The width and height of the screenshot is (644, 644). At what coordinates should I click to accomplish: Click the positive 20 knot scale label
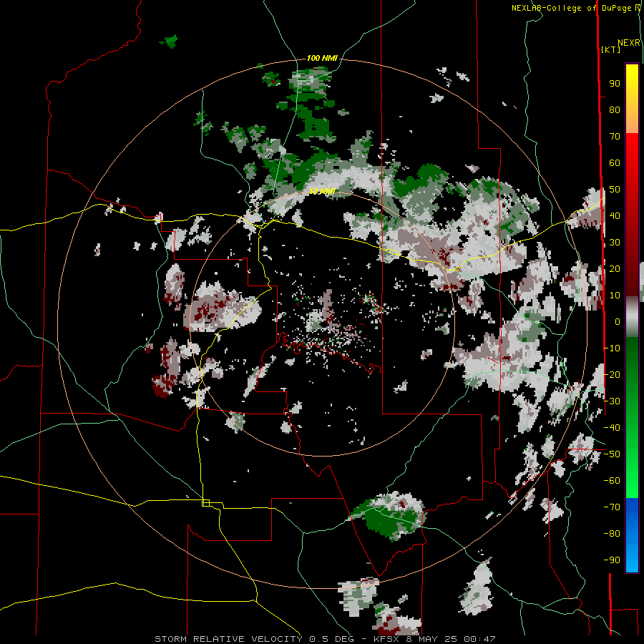(615, 269)
